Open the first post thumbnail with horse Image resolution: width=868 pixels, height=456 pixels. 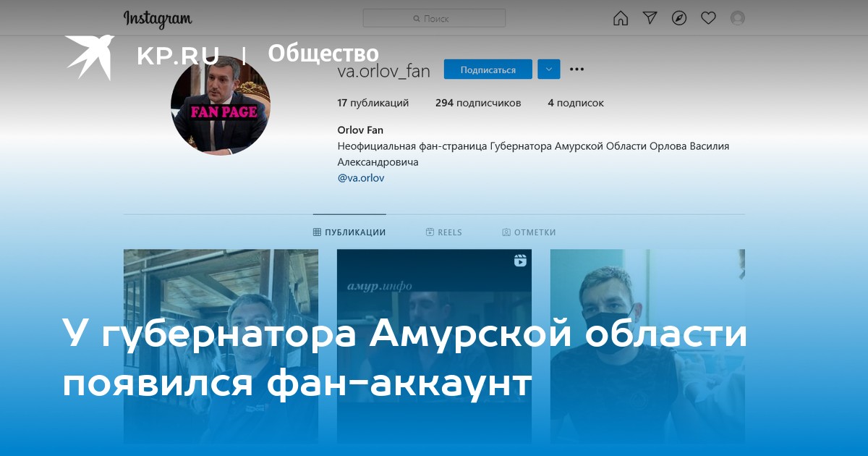[221, 346]
